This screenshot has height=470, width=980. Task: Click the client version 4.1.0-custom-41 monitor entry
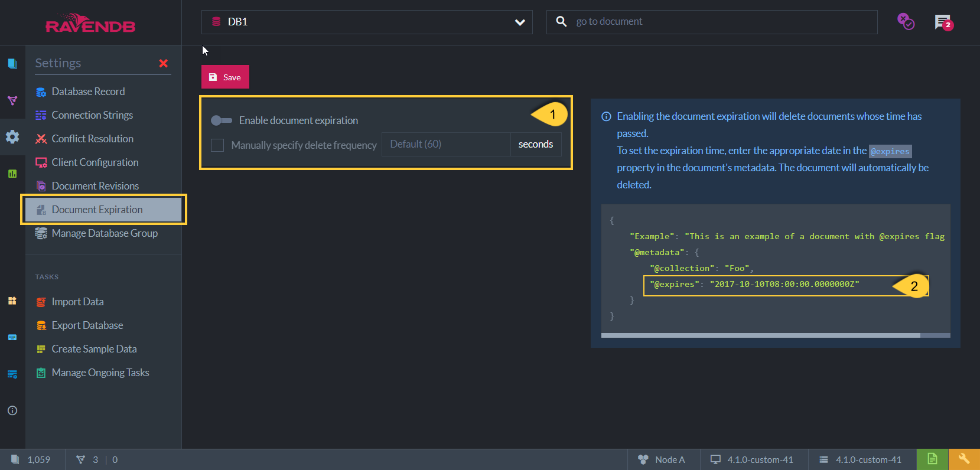[752, 459]
